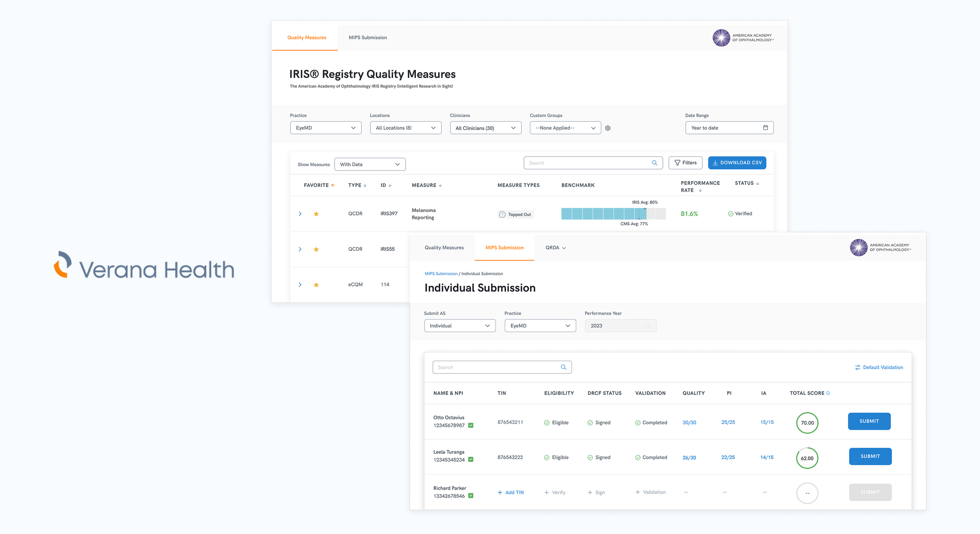980x534 pixels.
Task: Click the calendar icon in Date Range field
Action: tap(765, 128)
